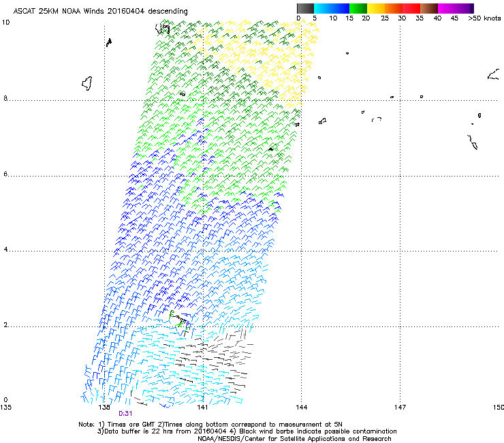The width and height of the screenshot is (504, 443).
Task: Click the legend tick label 25
Action: 385,18
